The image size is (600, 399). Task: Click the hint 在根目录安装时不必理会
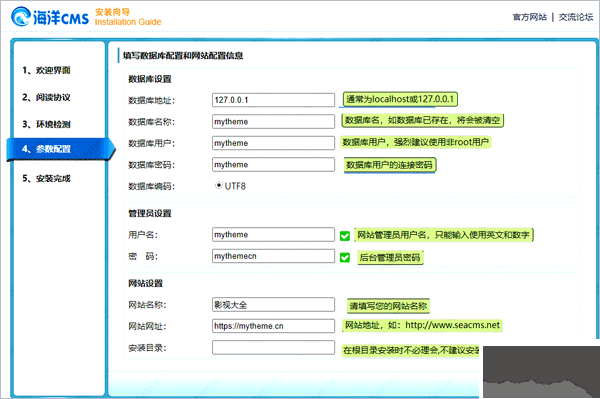point(411,350)
